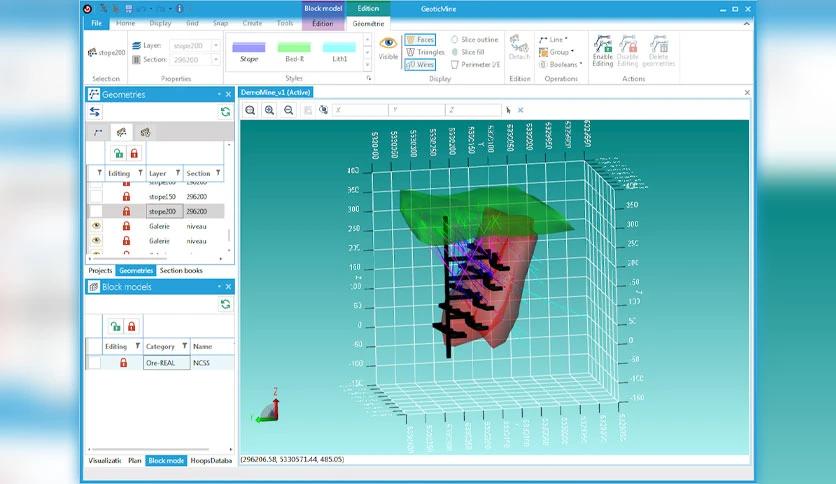Select the Stope style swatch
Viewport: 836px width, 484px height.
point(249,52)
